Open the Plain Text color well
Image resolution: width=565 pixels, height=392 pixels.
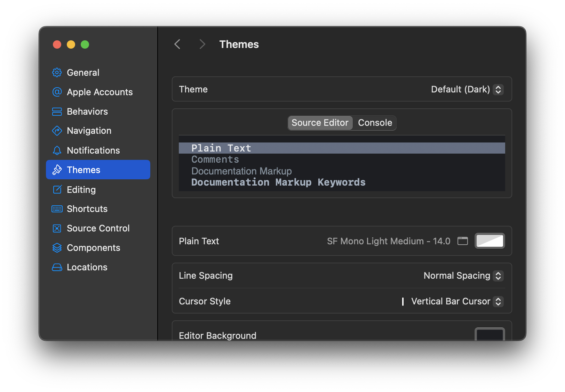490,241
